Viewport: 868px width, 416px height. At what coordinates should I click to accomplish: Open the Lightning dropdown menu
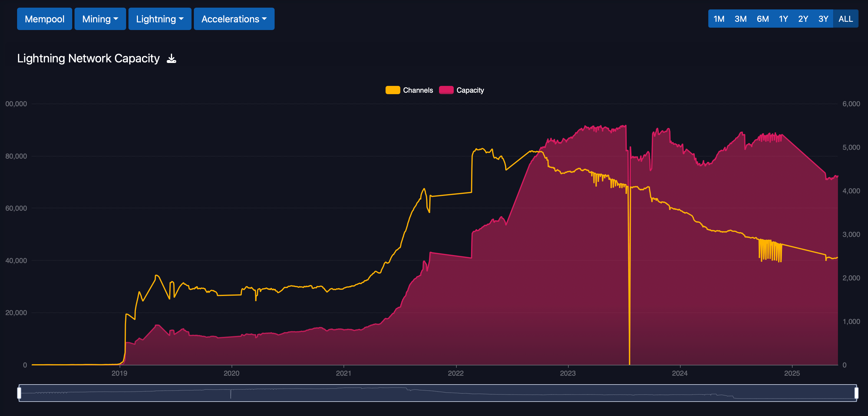tap(160, 19)
